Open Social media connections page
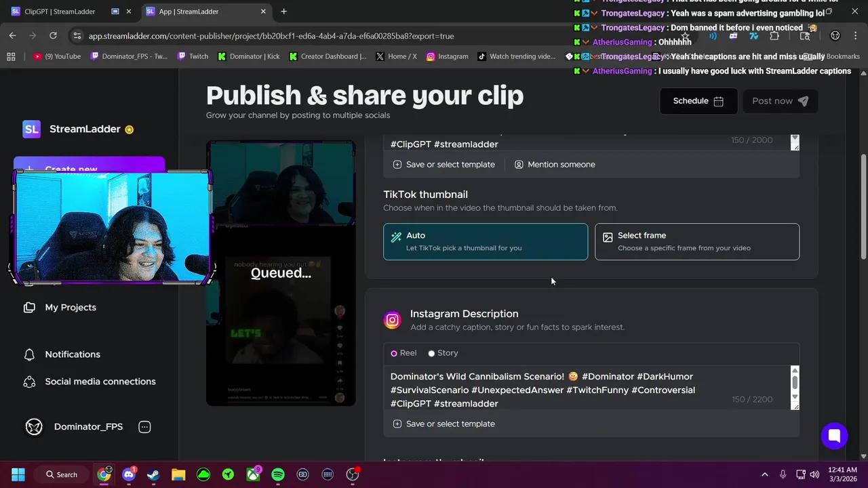The height and width of the screenshot is (488, 868). pos(100,382)
